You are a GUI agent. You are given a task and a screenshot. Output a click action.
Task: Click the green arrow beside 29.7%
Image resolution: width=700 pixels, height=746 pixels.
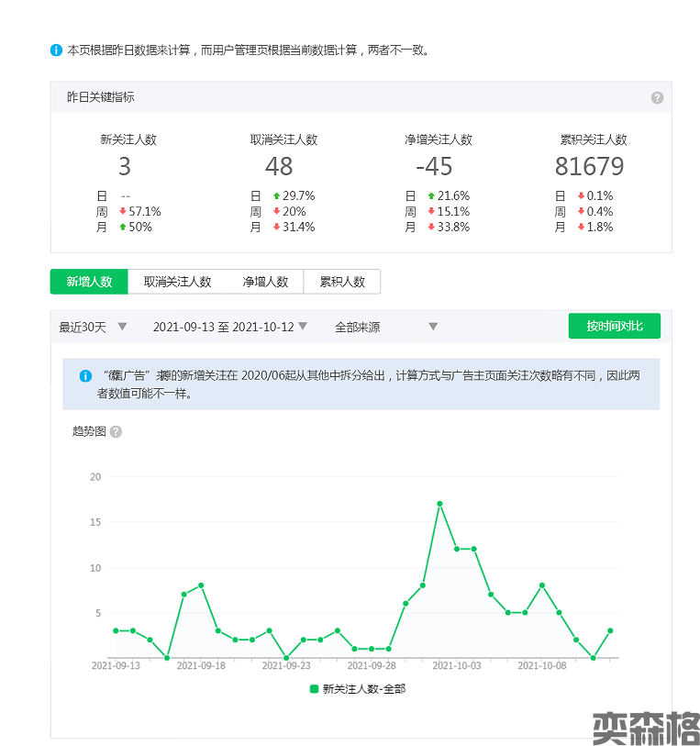(276, 196)
